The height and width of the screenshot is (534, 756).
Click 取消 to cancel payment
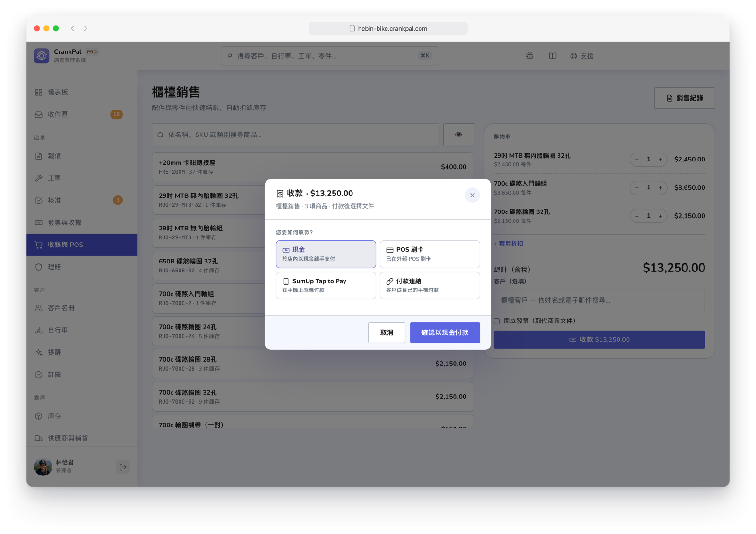click(387, 333)
